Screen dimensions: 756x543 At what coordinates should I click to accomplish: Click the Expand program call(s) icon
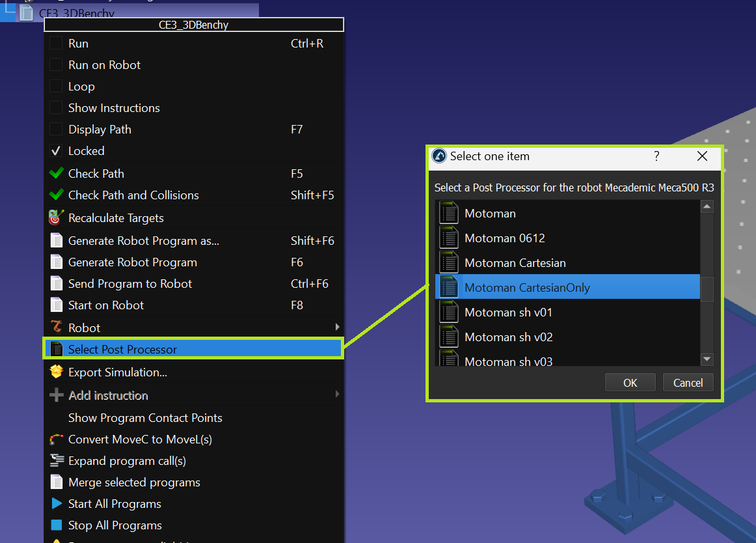coord(57,461)
